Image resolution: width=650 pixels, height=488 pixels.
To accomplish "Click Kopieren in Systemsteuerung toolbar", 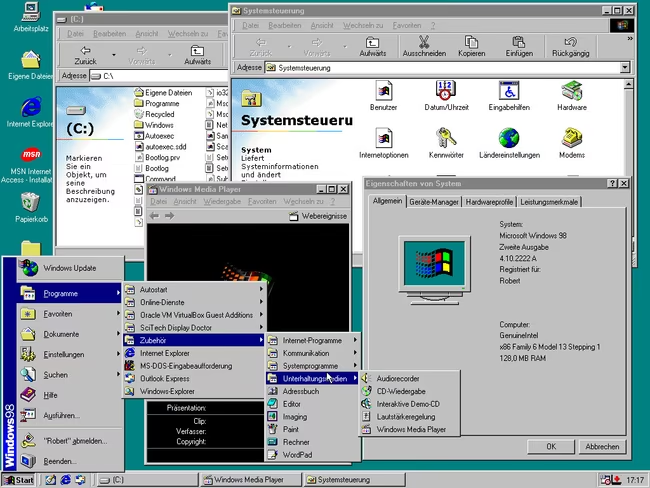I will pos(471,46).
